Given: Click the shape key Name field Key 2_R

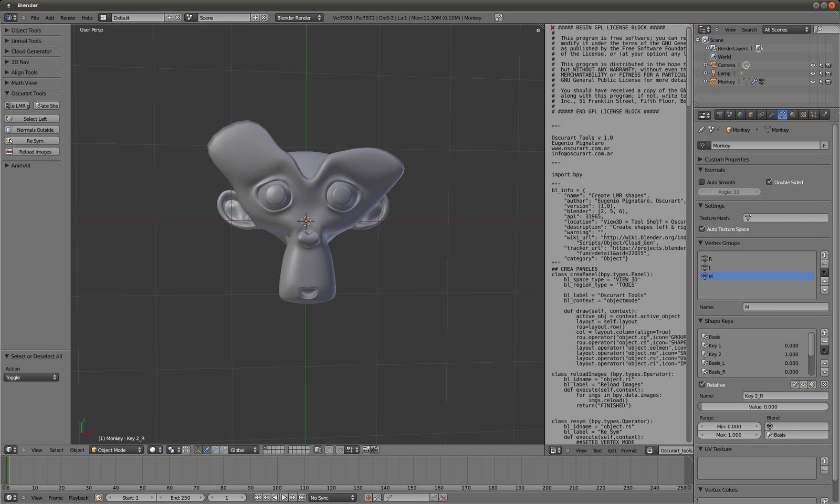Looking at the screenshot, I should pyautogui.click(x=785, y=396).
